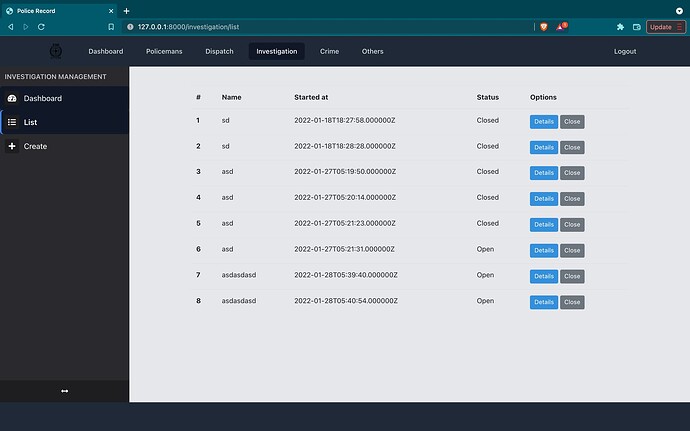Close the Police Record tab
This screenshot has height=431, width=690.
click(x=111, y=11)
